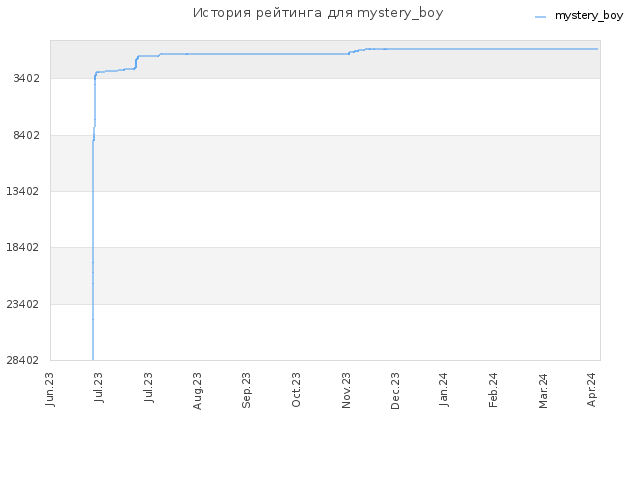Select the 13402 y-axis label
The image size is (640, 480).
pos(23,191)
